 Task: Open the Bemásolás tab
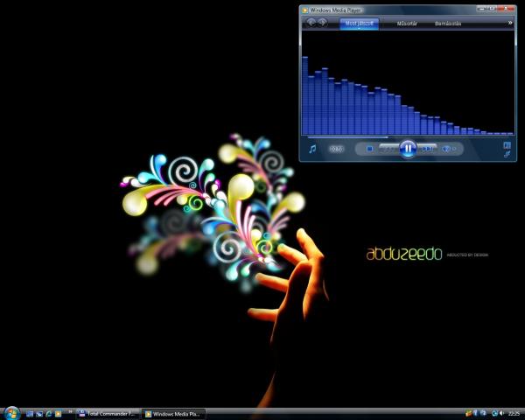[x=448, y=24]
